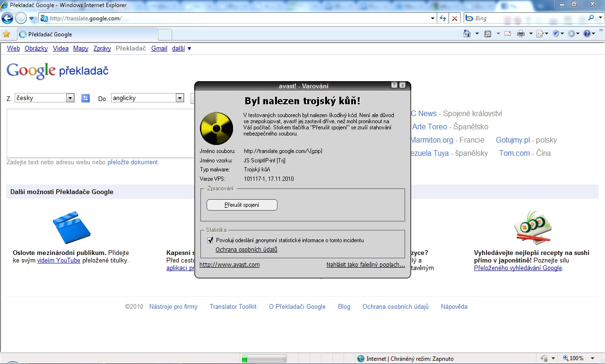Click Nahlásit jako falešný poplach link
605x364 pixels.
pos(366,264)
